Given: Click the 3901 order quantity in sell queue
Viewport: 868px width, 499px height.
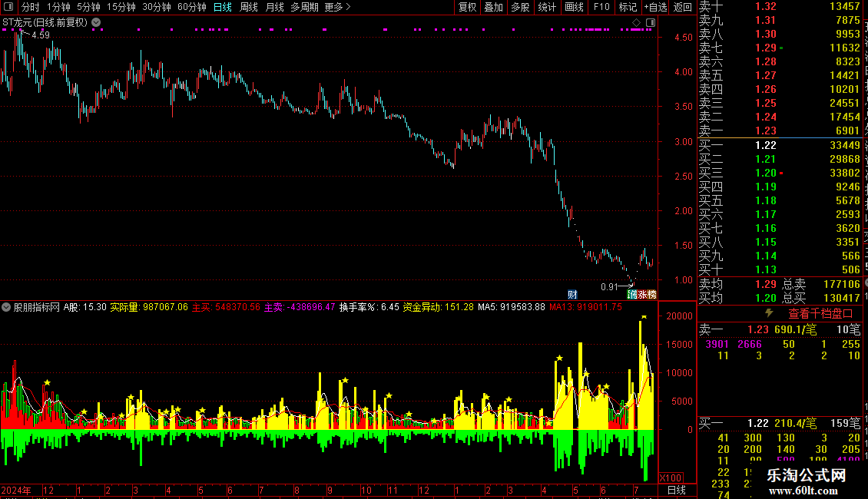Looking at the screenshot, I should [717, 345].
